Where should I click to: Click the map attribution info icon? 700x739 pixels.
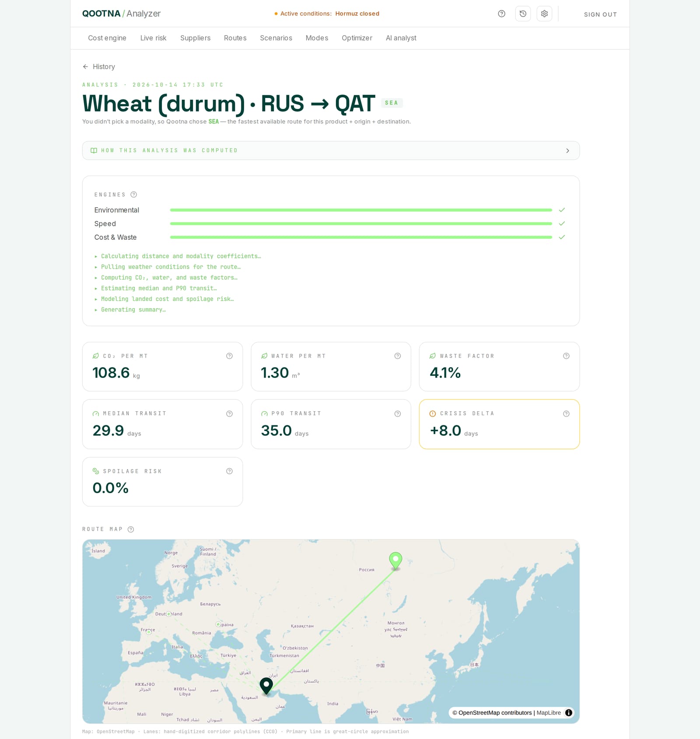[569, 713]
